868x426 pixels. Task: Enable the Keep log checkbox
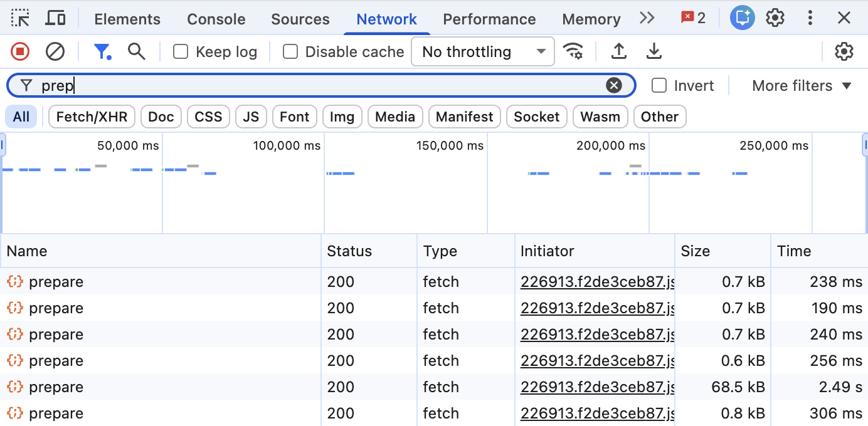coord(181,51)
